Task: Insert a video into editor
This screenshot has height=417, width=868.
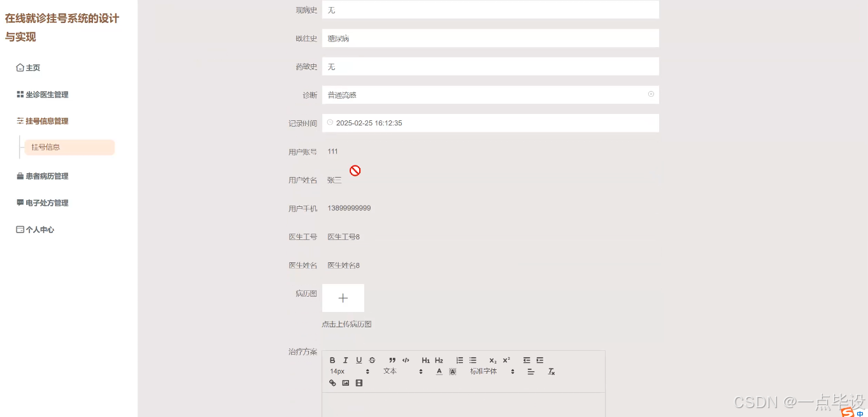Action: [x=359, y=383]
